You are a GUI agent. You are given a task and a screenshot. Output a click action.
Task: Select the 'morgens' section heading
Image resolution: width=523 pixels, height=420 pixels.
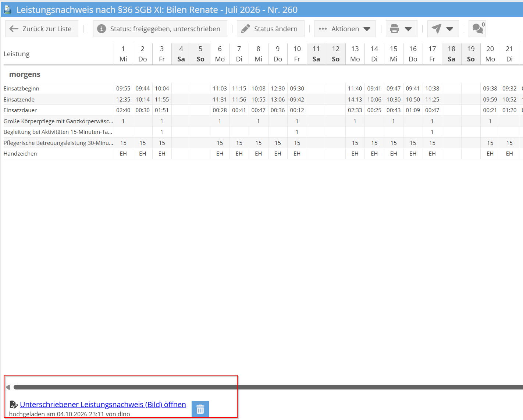pyautogui.click(x=25, y=74)
